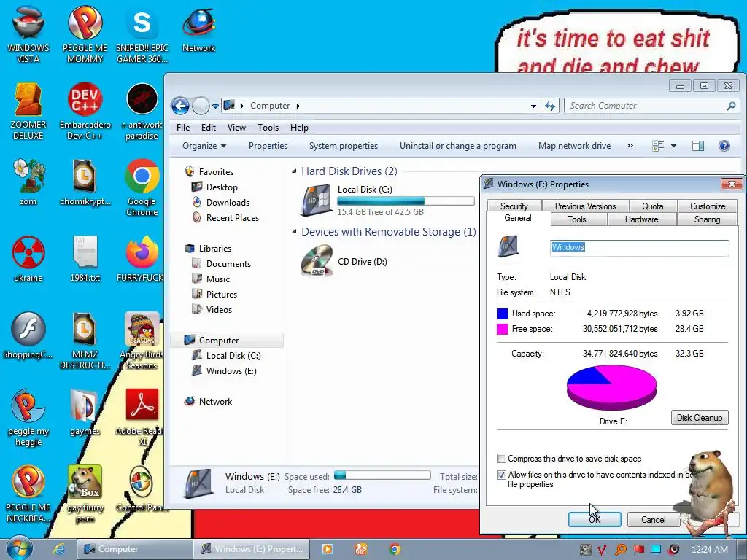747x560 pixels.
Task: Show more toolbar commands chevron
Action: point(630,146)
